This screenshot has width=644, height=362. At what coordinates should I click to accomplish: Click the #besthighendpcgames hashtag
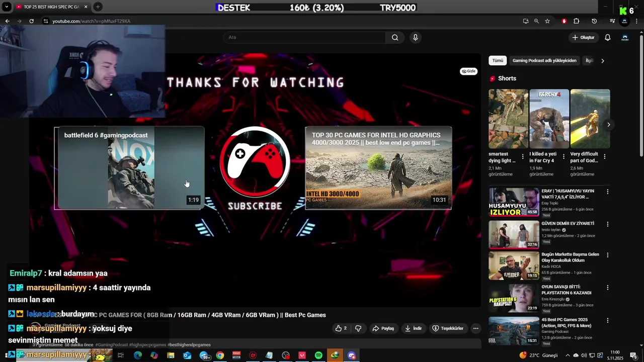[x=189, y=345]
